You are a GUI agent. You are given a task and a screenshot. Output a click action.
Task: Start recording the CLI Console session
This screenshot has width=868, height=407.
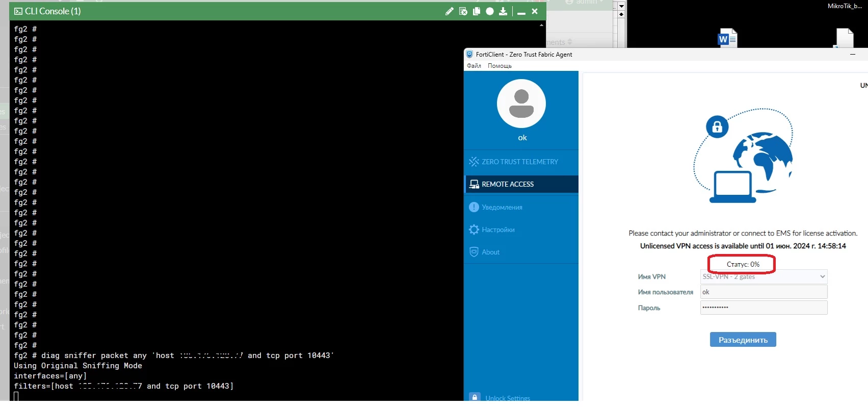pyautogui.click(x=490, y=11)
